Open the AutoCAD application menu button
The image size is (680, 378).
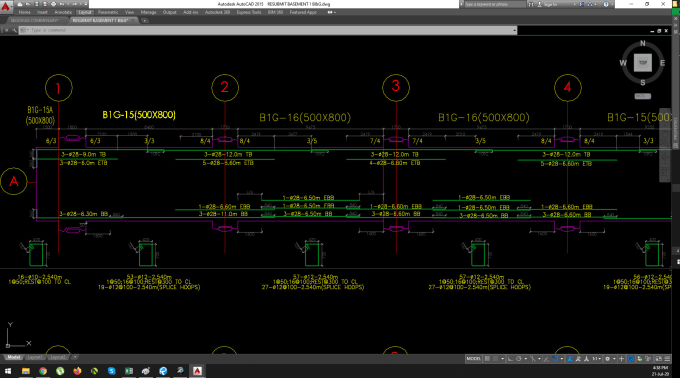click(5, 7)
